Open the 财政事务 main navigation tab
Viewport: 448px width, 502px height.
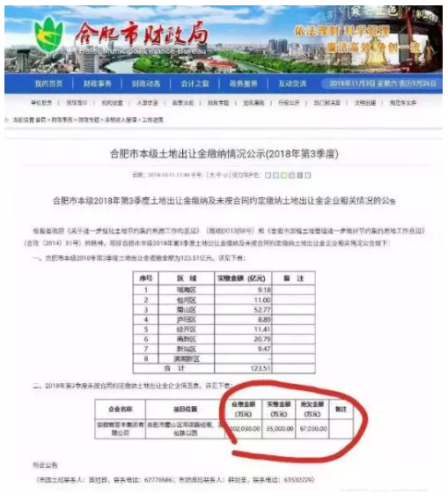[x=98, y=84]
